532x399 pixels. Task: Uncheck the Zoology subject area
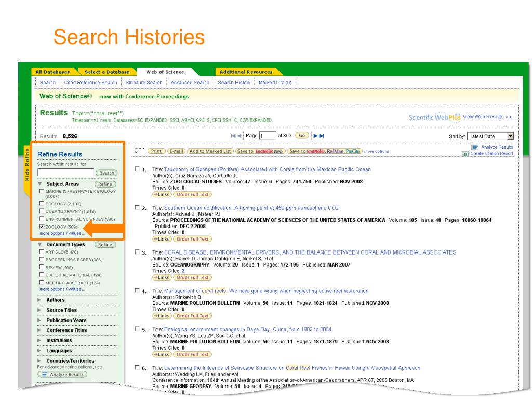click(x=42, y=227)
